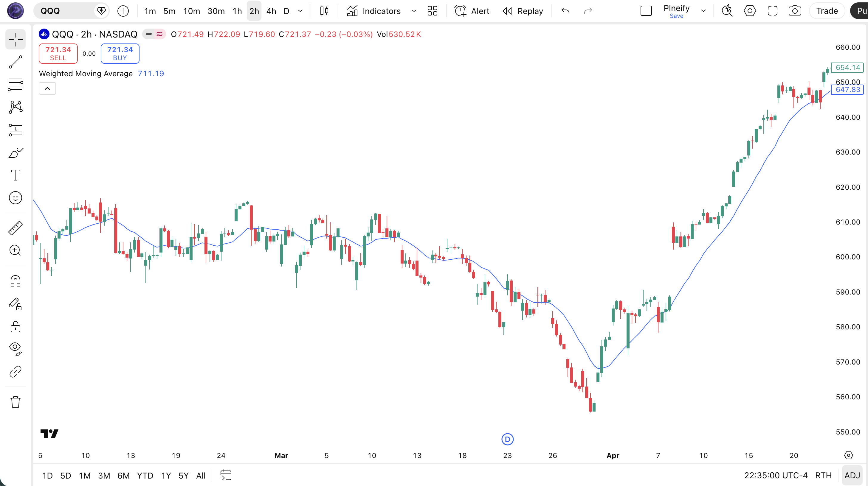Toggle magnet mode for drawings

pyautogui.click(x=15, y=281)
